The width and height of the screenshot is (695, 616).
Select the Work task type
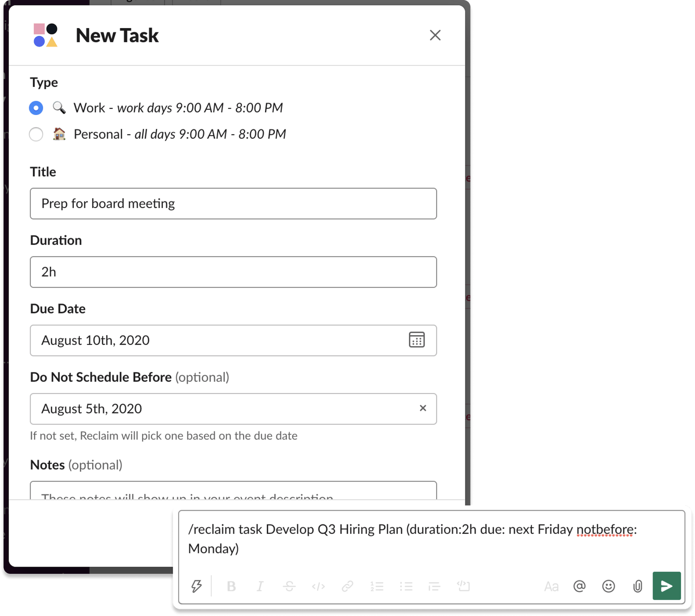[36, 108]
